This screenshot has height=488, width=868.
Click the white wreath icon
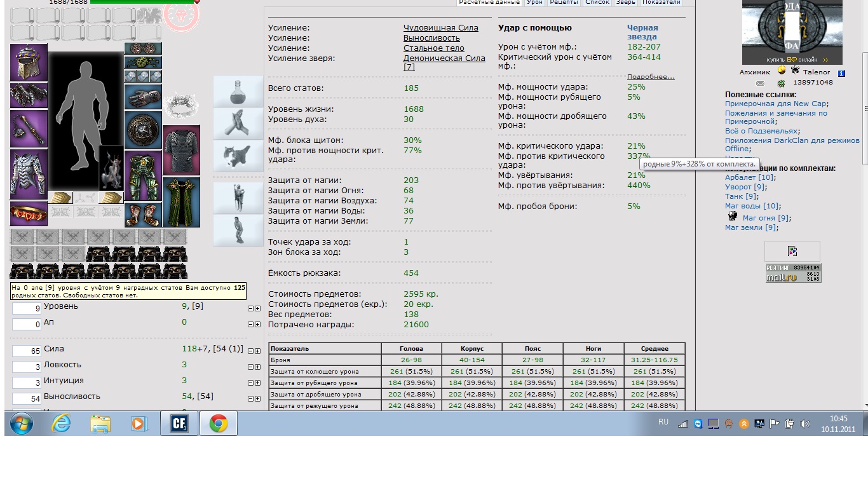[x=182, y=105]
